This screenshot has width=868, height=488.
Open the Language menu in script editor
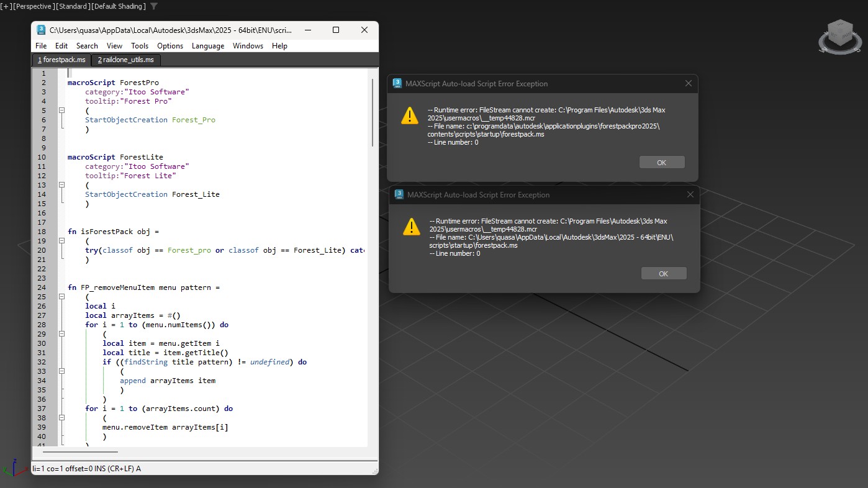click(x=208, y=46)
